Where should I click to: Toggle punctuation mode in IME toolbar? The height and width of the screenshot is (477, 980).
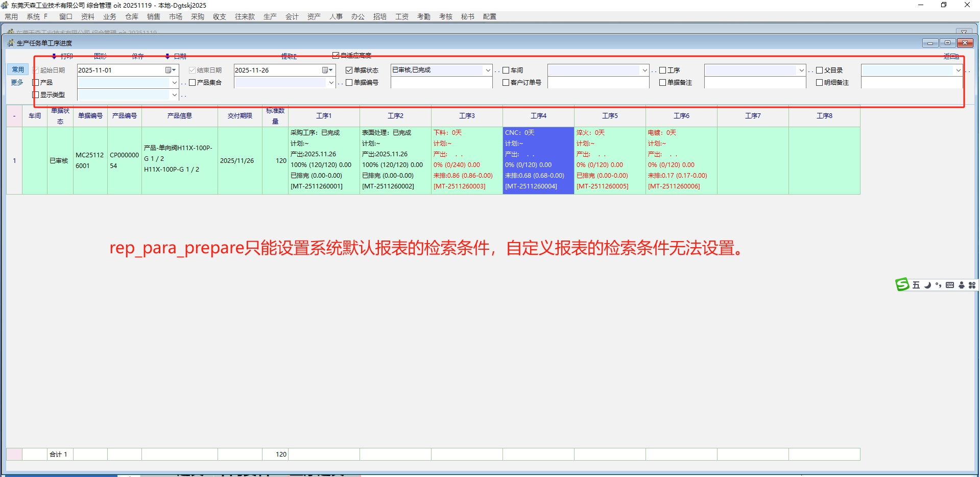tap(938, 285)
